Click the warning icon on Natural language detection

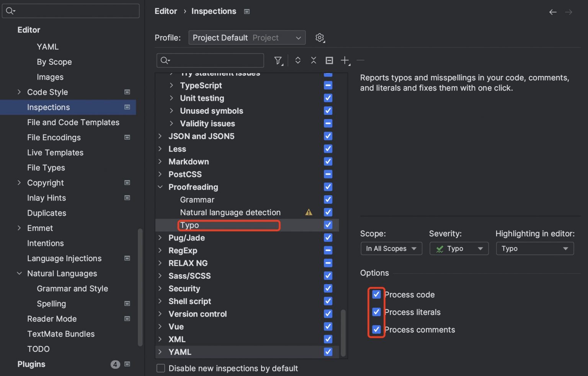(309, 212)
